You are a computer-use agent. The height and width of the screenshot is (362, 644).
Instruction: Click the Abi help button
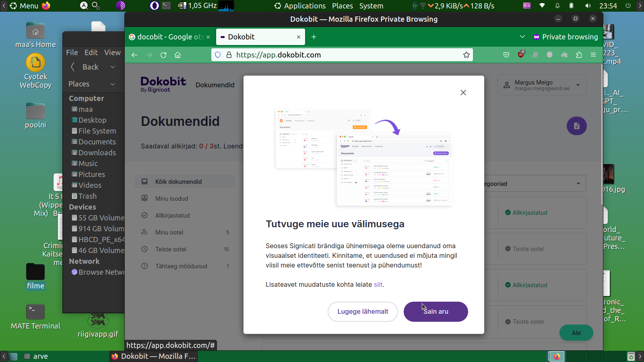(576, 333)
